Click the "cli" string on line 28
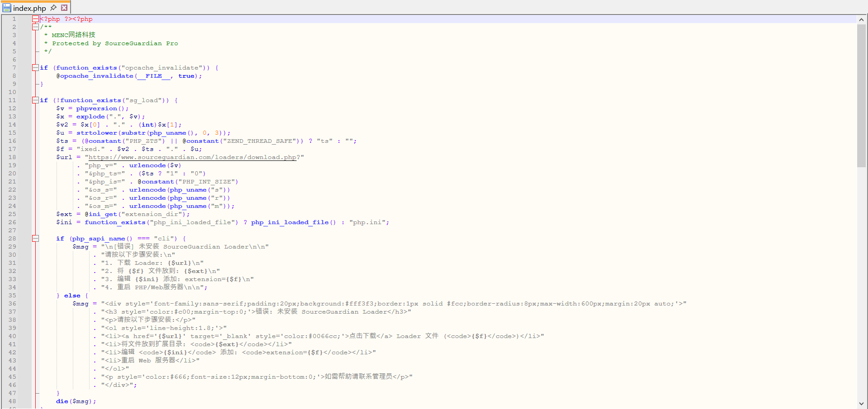Viewport: 868px width, 409px height. 164,239
